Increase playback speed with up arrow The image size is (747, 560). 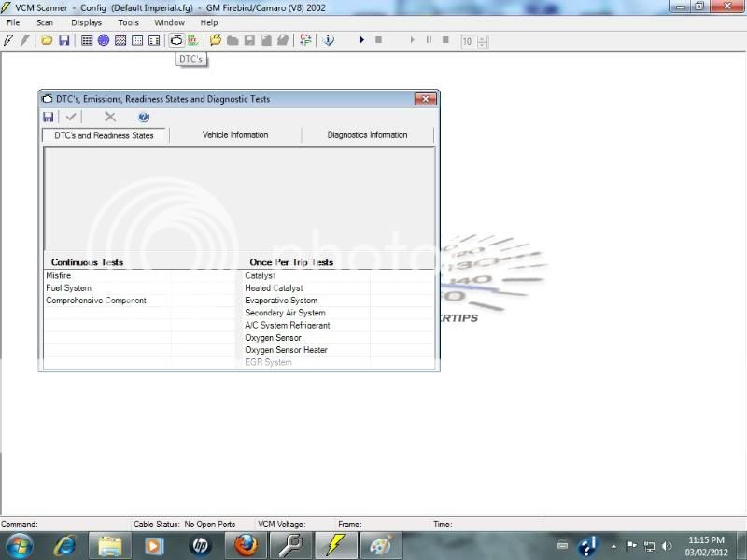tap(482, 38)
